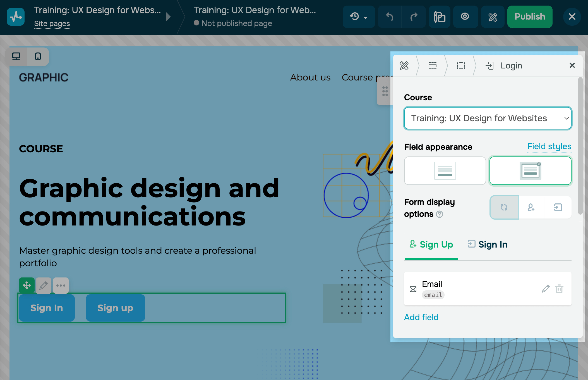Click the undo arrow in top toolbar
The width and height of the screenshot is (588, 380).
pos(390,17)
